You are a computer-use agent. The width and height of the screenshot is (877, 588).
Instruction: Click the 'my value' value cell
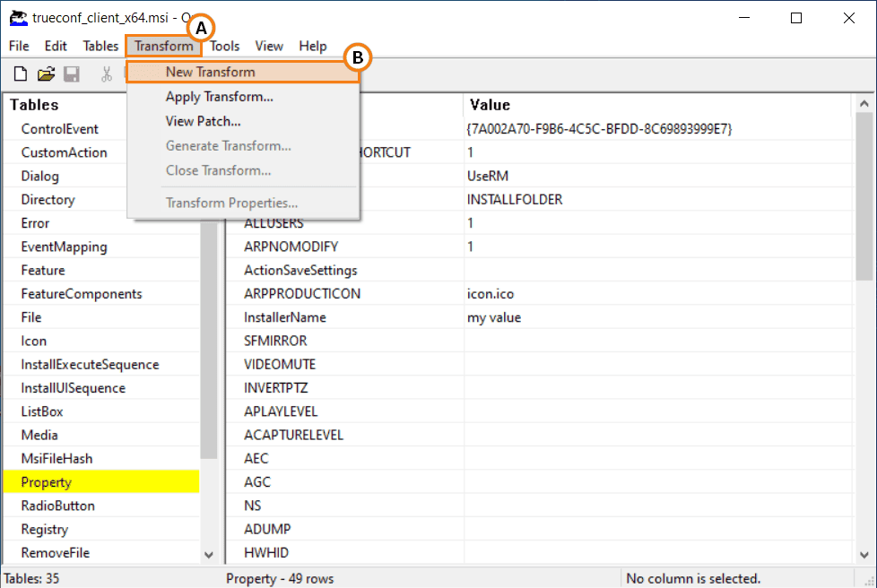click(658, 317)
